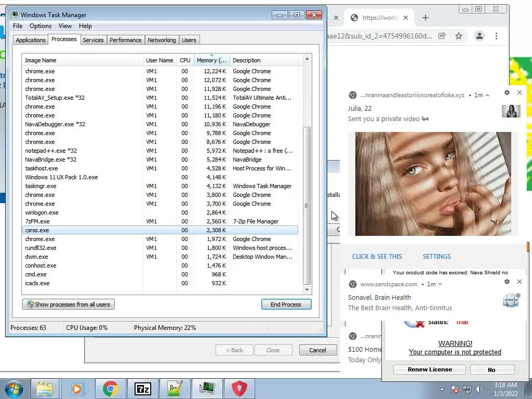Launch Windows Media Player taskbar icon

point(77,389)
